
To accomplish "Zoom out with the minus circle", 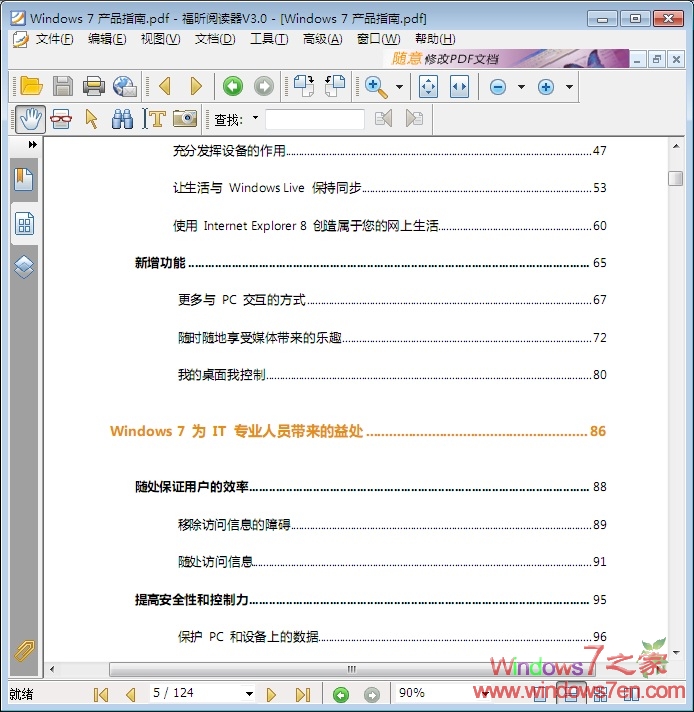I will 498,87.
